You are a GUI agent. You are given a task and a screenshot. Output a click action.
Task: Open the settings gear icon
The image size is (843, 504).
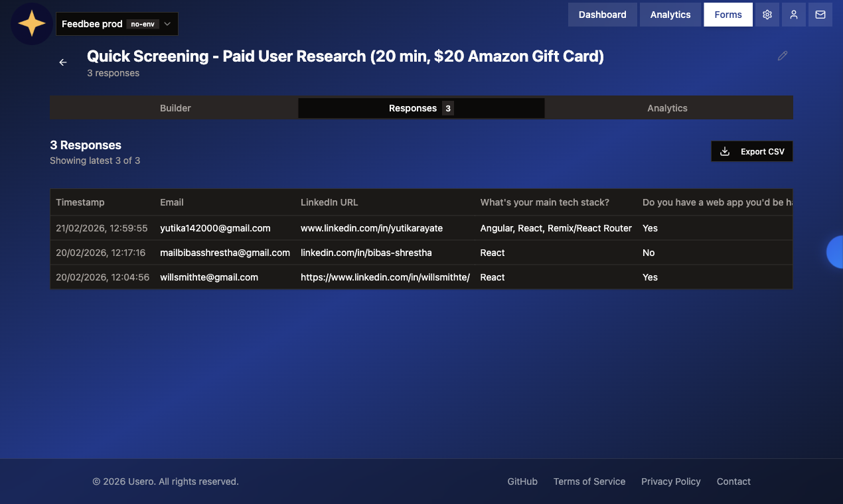coord(767,15)
